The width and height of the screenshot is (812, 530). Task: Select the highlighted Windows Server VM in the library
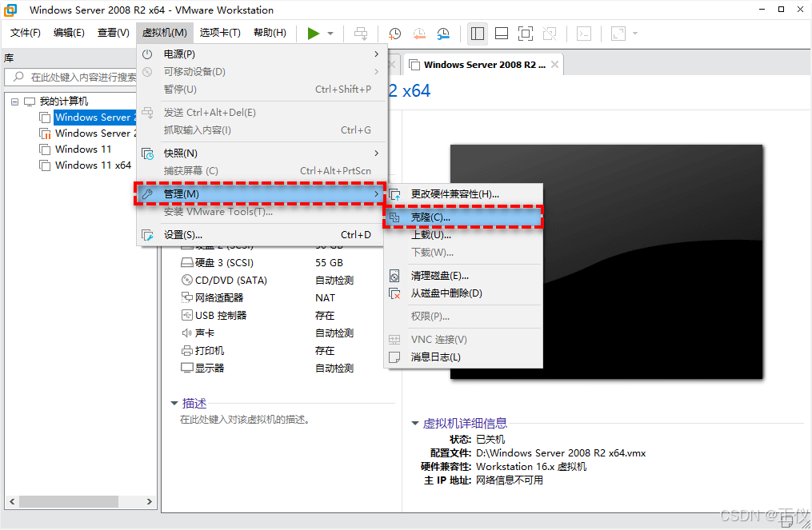click(x=95, y=118)
